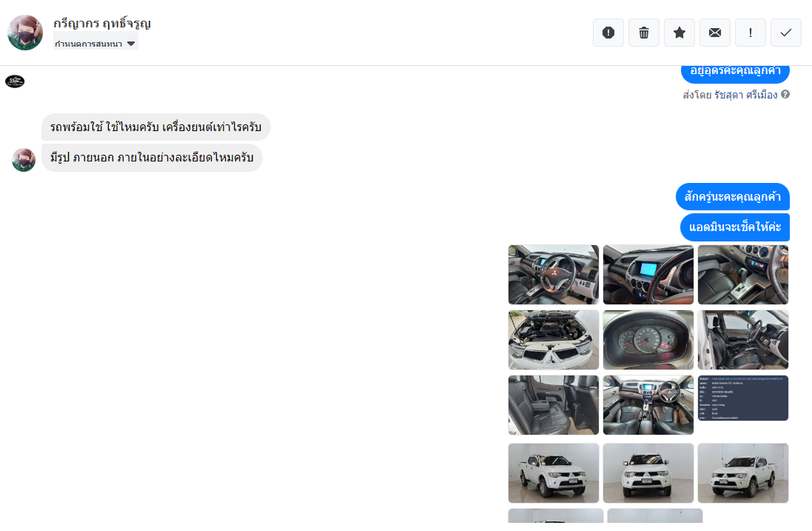812x531 pixels.
Task: Open white pickup front-right angle photo
Action: [x=742, y=473]
